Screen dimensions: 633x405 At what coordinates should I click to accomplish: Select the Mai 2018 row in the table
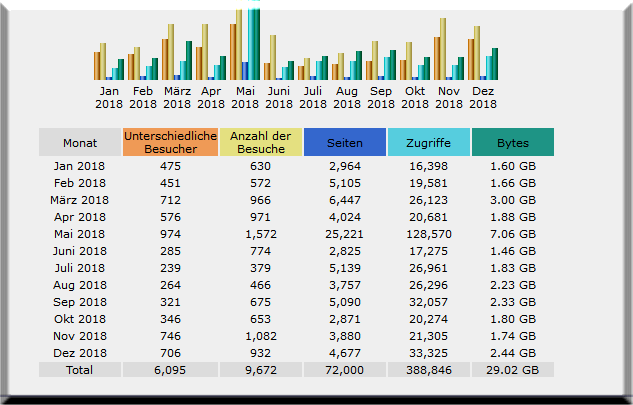[80, 234]
